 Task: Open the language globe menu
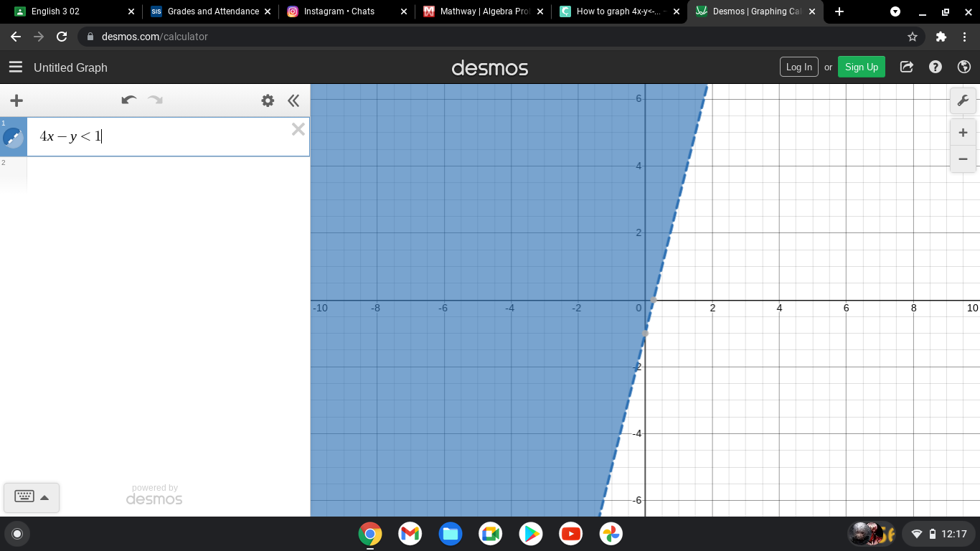(x=964, y=67)
